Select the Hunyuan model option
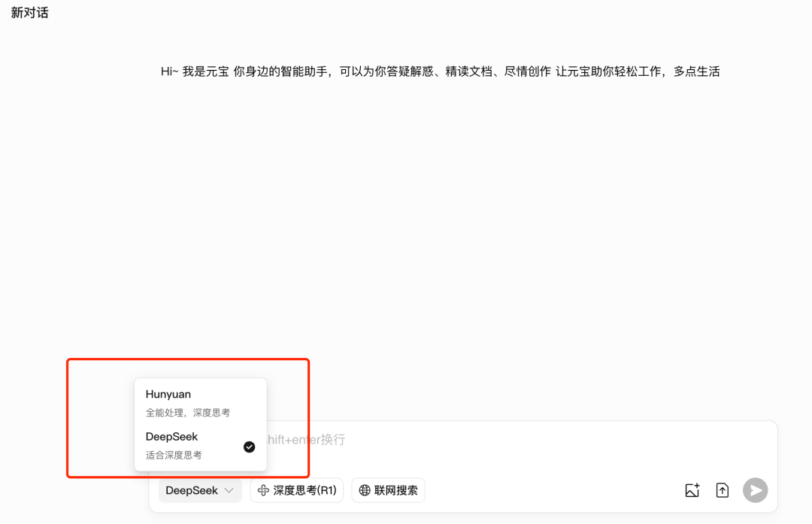812x524 pixels. click(x=201, y=403)
